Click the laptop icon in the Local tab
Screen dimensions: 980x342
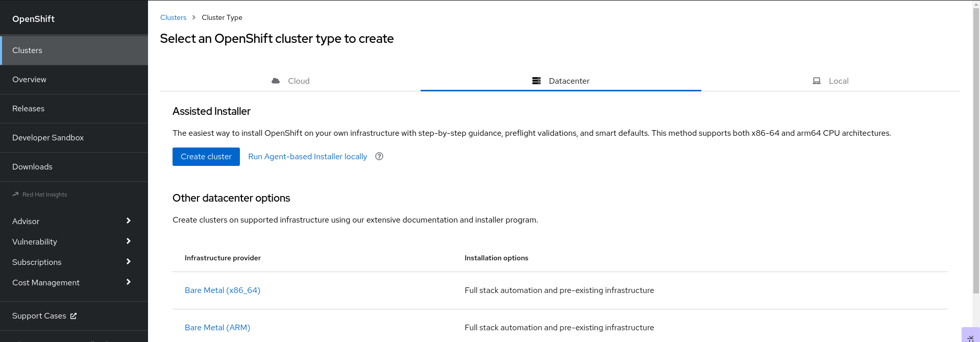point(817,81)
